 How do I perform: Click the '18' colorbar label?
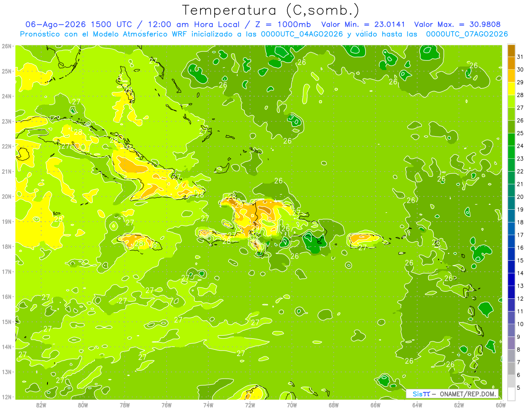pos(520,222)
